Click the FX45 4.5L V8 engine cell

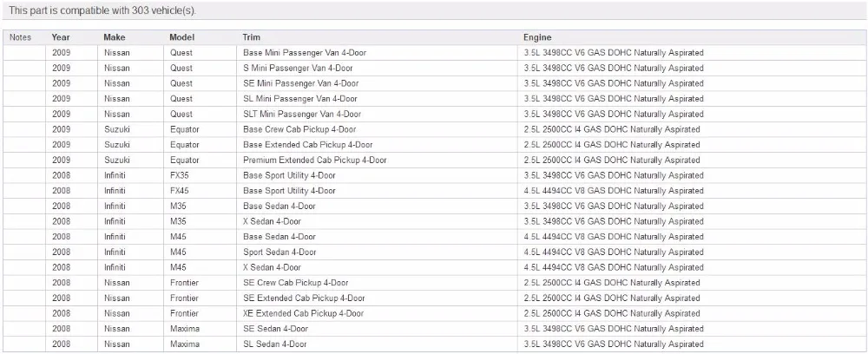[614, 191]
